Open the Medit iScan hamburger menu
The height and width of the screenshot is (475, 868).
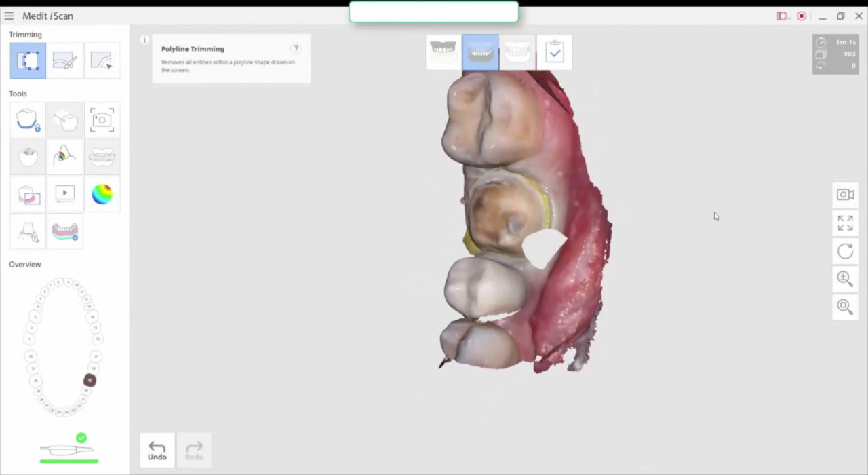click(9, 16)
